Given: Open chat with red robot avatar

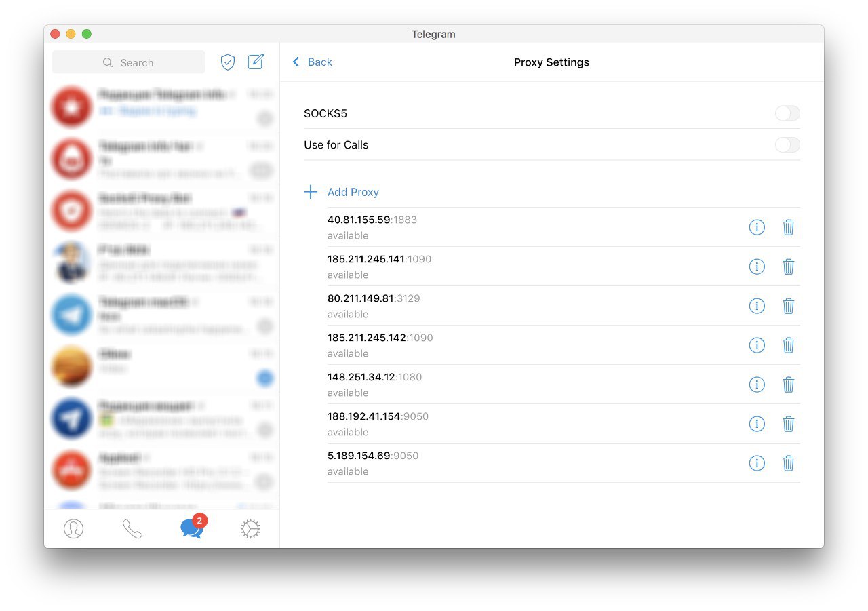Looking at the screenshot, I should (x=162, y=159).
